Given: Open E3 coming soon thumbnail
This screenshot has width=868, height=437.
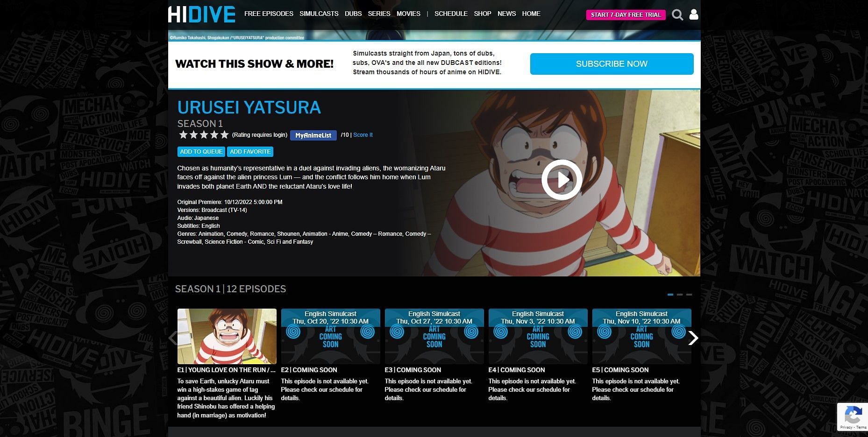Looking at the screenshot, I should [434, 336].
